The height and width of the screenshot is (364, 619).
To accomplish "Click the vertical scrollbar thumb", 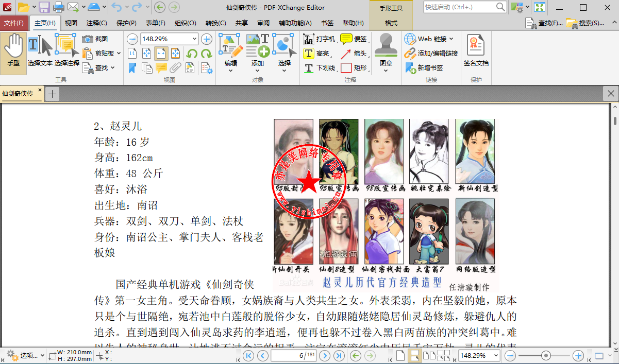I will pos(615,121).
